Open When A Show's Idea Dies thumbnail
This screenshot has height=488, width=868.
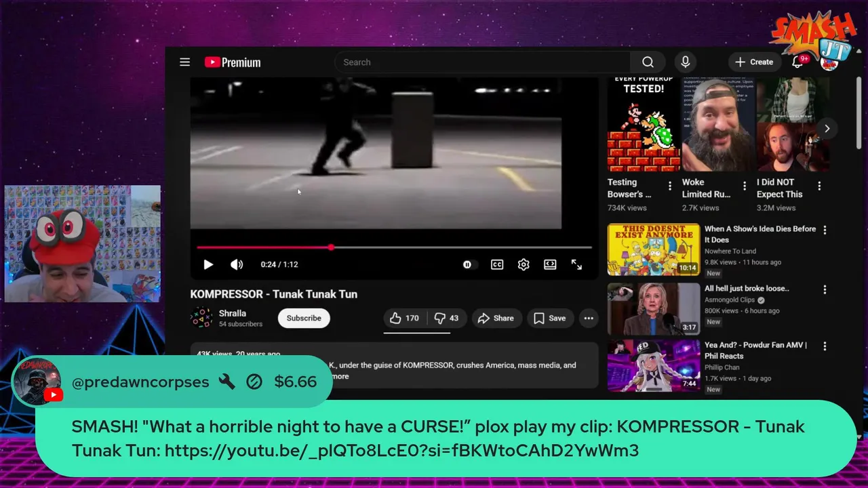click(654, 249)
